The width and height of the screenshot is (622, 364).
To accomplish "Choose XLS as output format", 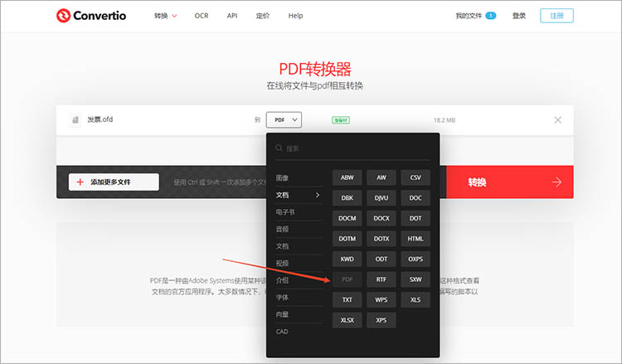I will [415, 300].
